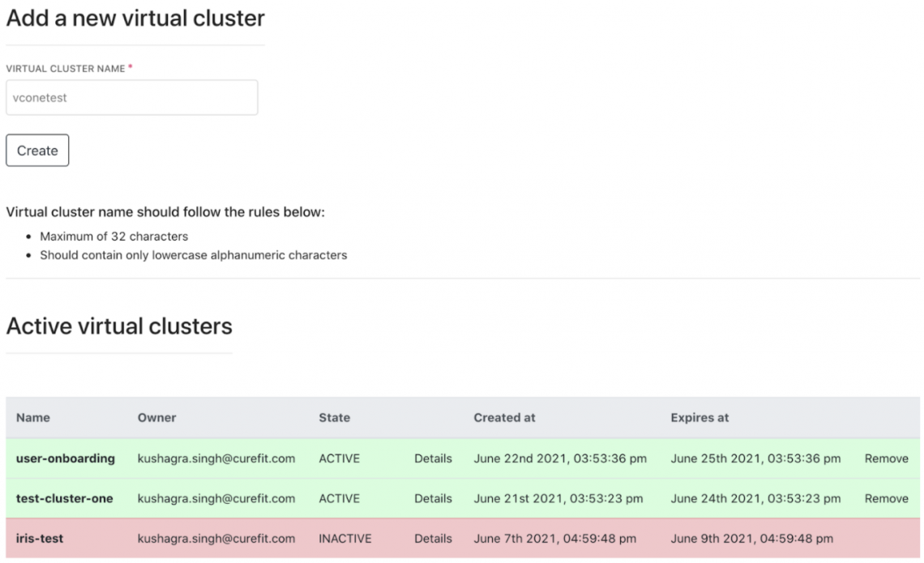Click the virtual cluster name input field
The height and width of the screenshot is (563, 924).
(131, 97)
